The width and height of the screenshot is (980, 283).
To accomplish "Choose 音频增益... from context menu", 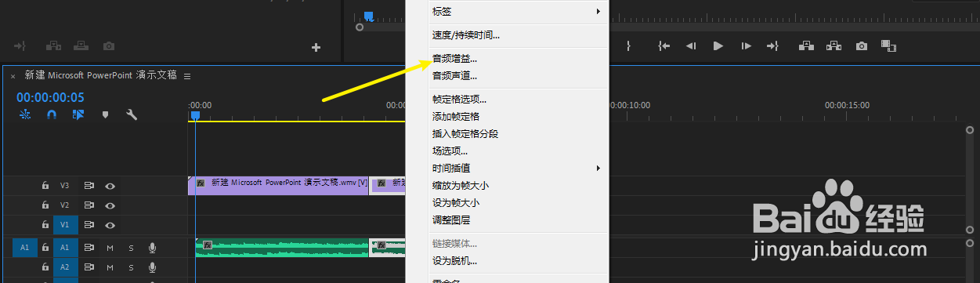I will pyautogui.click(x=507, y=59).
